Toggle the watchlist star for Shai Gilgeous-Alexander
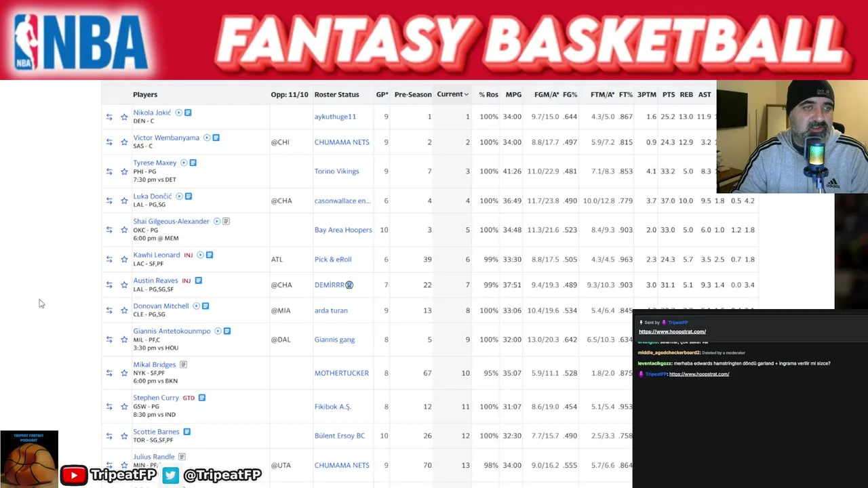Viewport: 868px width, 488px height. (x=124, y=230)
